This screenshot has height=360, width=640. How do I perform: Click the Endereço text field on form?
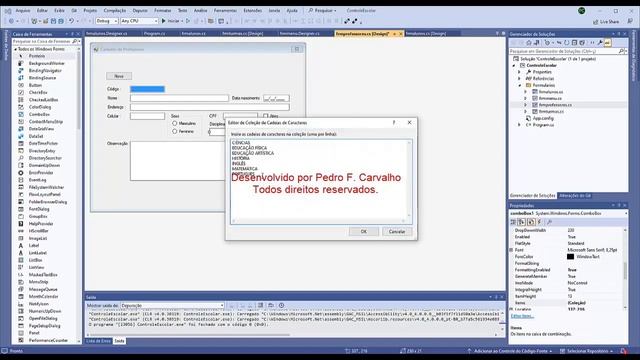click(x=210, y=107)
